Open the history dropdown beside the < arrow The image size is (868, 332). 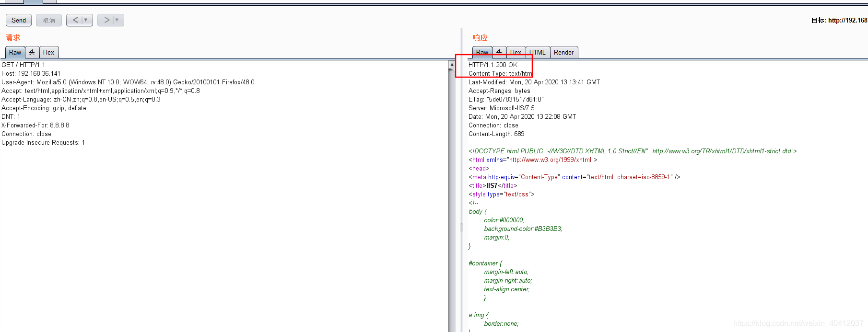coord(86,20)
